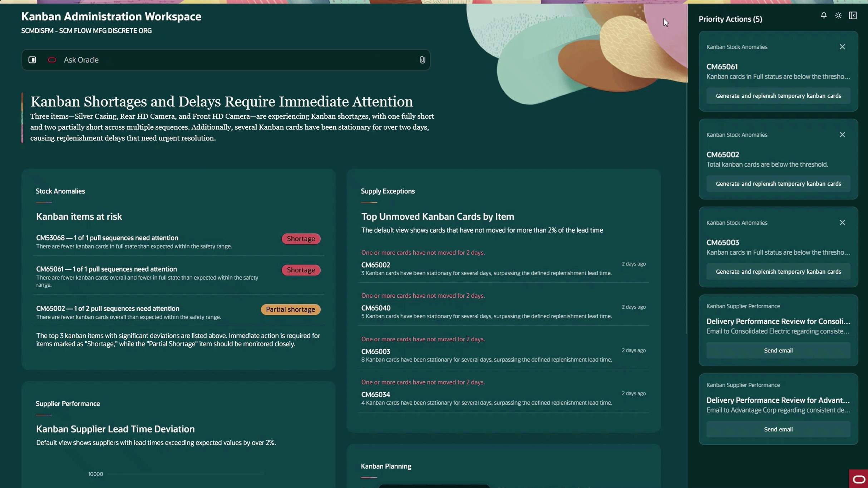This screenshot has height=488, width=868.
Task: Collapse the Priority Actions side panel icon
Action: tap(853, 15)
